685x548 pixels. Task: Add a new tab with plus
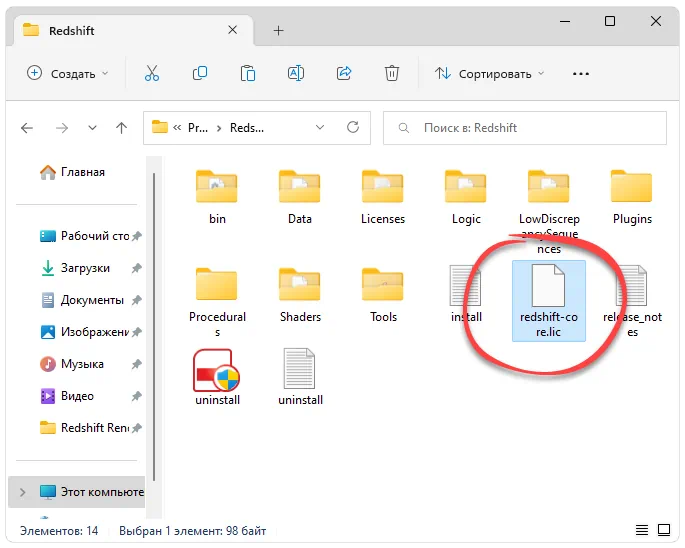coord(278,31)
